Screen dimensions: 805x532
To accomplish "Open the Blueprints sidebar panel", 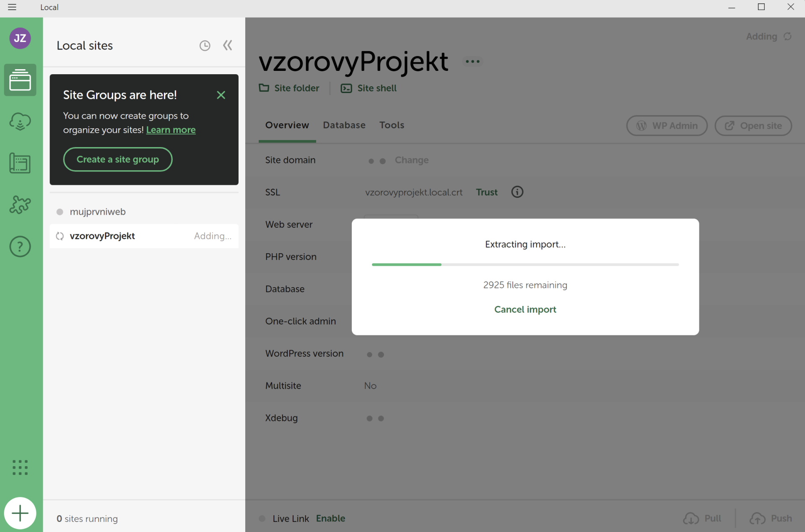I will [x=20, y=163].
